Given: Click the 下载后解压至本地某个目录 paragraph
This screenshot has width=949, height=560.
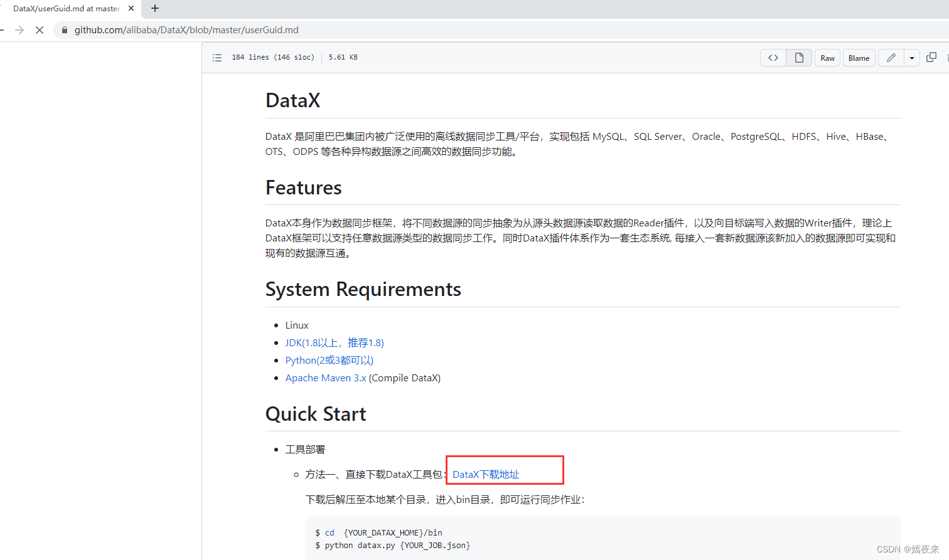Looking at the screenshot, I should [446, 500].
